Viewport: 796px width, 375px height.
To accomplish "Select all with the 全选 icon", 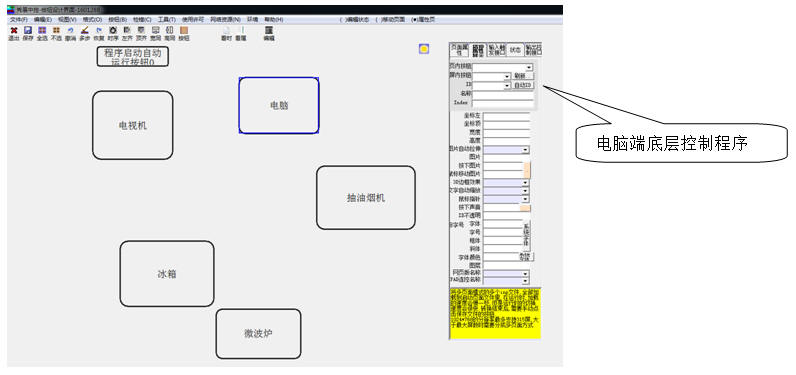I will [42, 30].
